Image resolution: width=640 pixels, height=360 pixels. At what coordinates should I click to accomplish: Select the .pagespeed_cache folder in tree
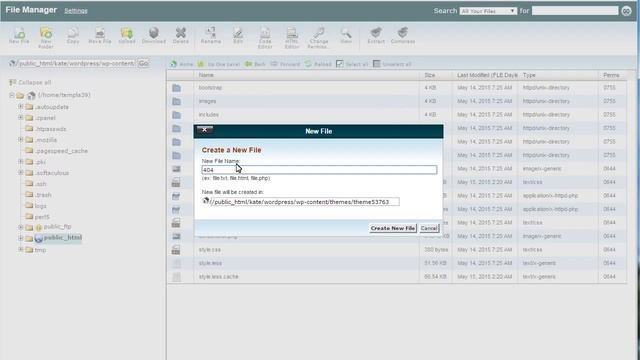(x=61, y=151)
